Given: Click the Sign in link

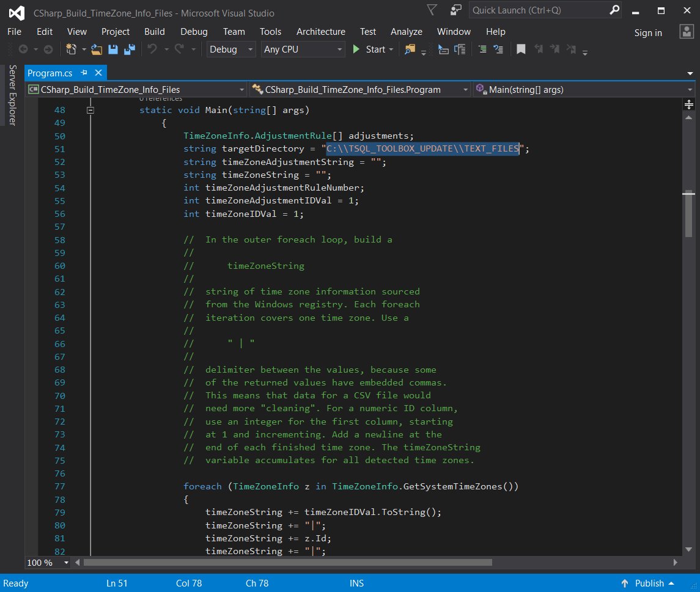Looking at the screenshot, I should pyautogui.click(x=648, y=33).
